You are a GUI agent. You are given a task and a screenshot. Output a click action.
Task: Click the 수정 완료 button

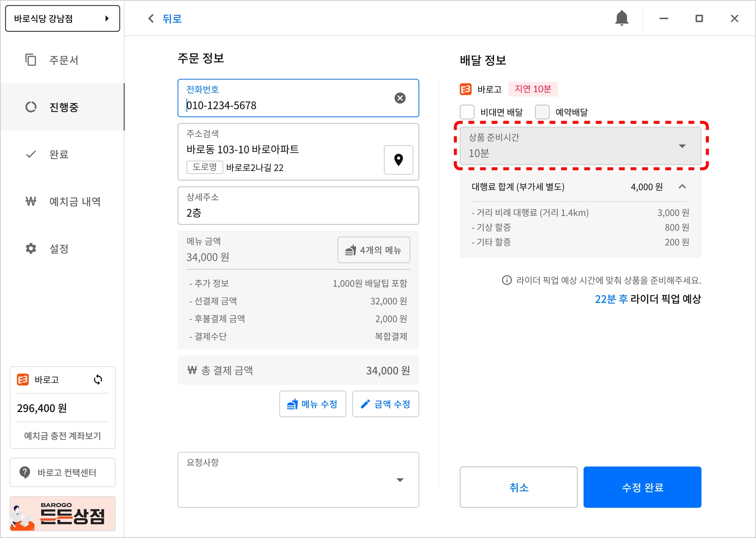point(642,487)
